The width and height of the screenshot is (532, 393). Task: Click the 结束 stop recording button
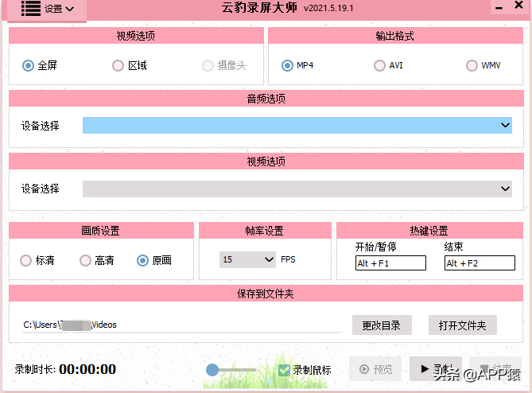[x=495, y=369]
